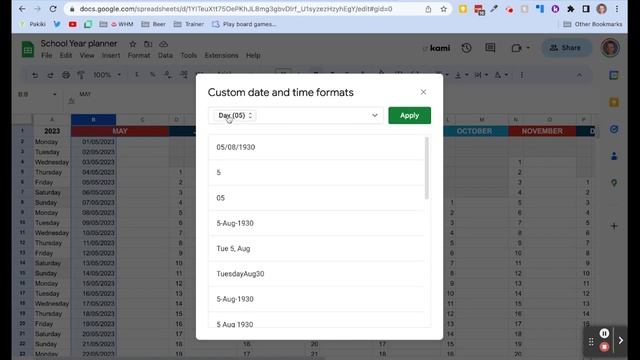The height and width of the screenshot is (360, 640).
Task: Open the Data menu
Action: point(165,56)
